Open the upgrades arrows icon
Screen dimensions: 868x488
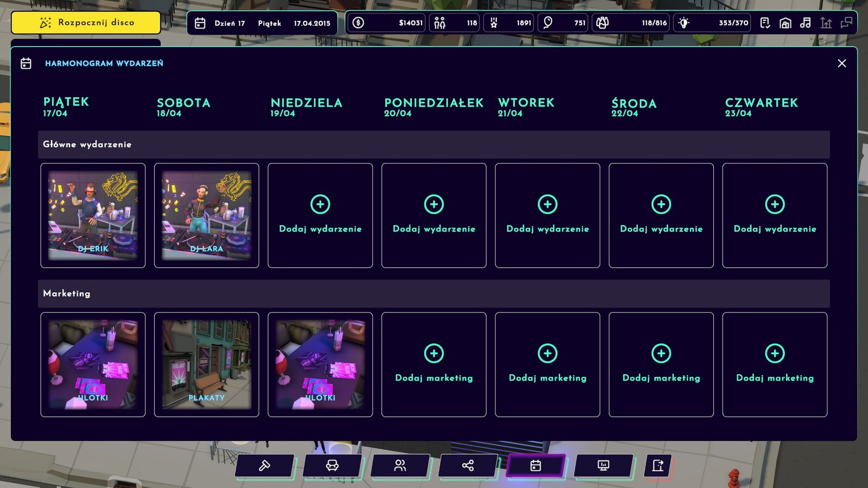click(x=826, y=23)
